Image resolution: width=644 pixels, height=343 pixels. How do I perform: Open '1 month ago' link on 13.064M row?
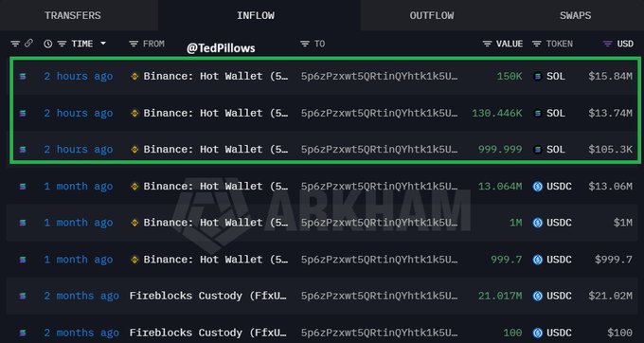pyautogui.click(x=79, y=187)
